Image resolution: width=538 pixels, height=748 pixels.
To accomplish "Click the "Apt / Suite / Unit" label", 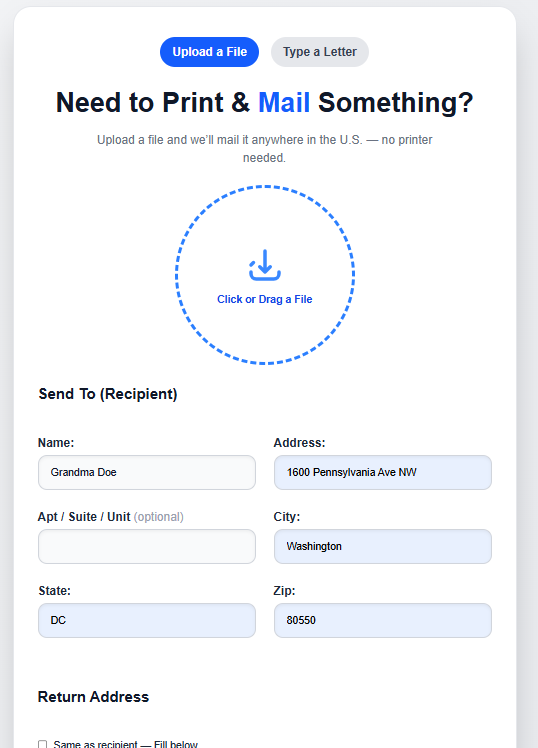I will pos(84,517).
